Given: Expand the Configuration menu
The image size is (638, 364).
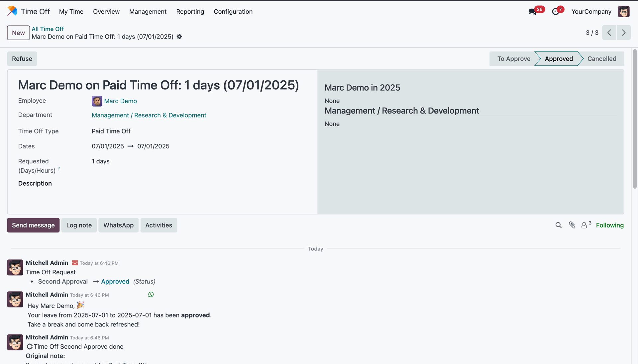Looking at the screenshot, I should click(233, 12).
